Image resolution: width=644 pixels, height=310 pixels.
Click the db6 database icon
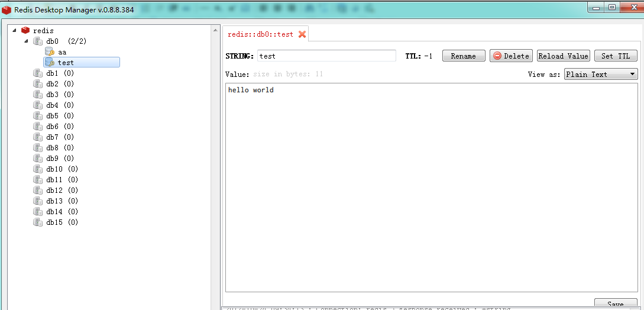[38, 127]
